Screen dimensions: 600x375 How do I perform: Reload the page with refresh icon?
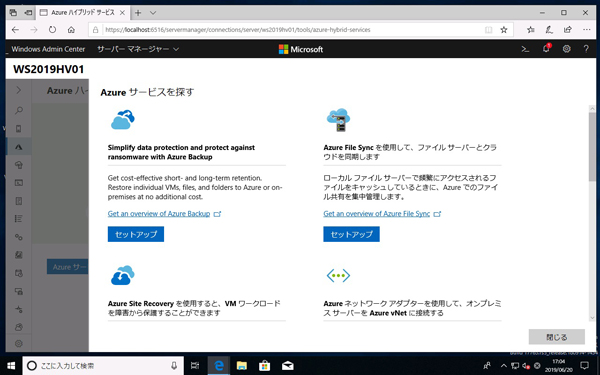point(52,30)
